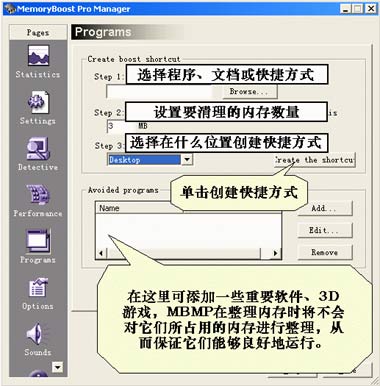The image size is (380, 386).
Task: Open the Statistics page icon
Action: 38,56
